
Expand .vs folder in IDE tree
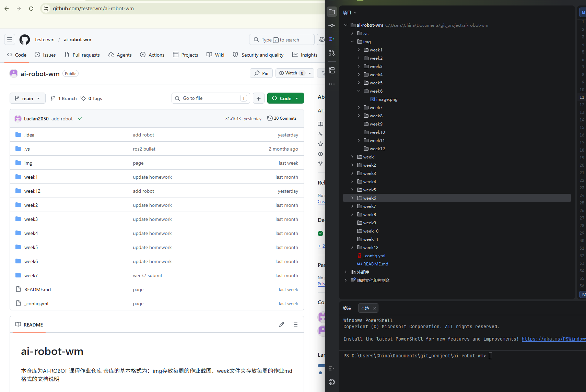pos(352,34)
